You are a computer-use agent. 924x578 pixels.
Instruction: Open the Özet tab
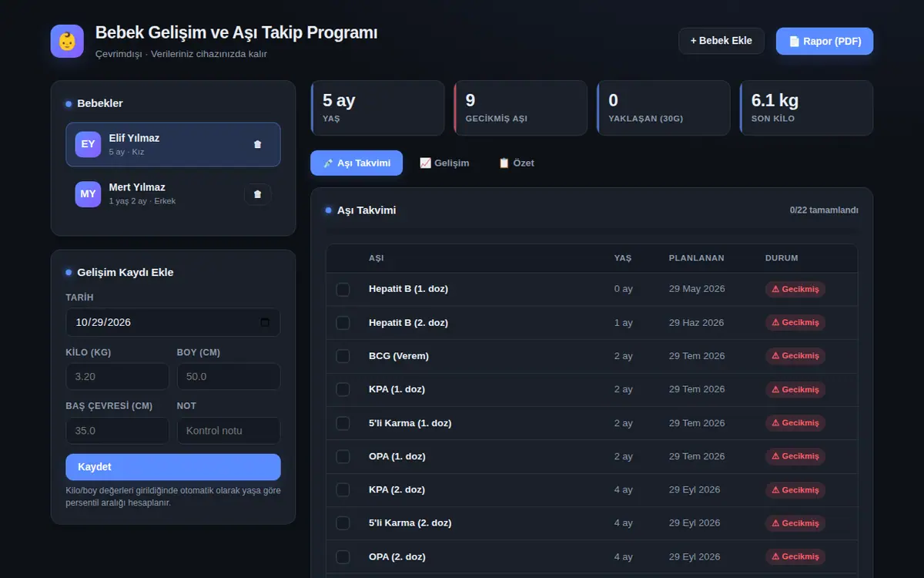pyautogui.click(x=516, y=163)
